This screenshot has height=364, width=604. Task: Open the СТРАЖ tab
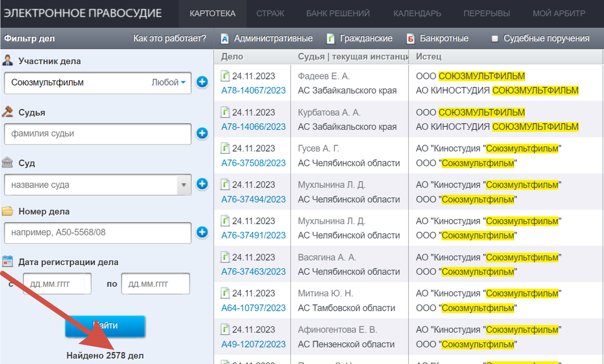(270, 14)
